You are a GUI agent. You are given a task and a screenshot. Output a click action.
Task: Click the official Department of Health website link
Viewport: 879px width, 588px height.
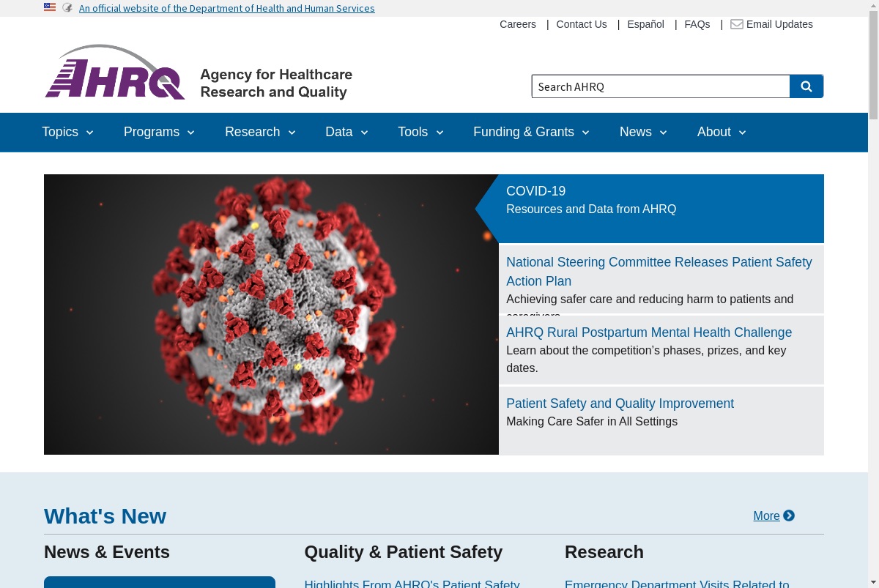pos(227,8)
